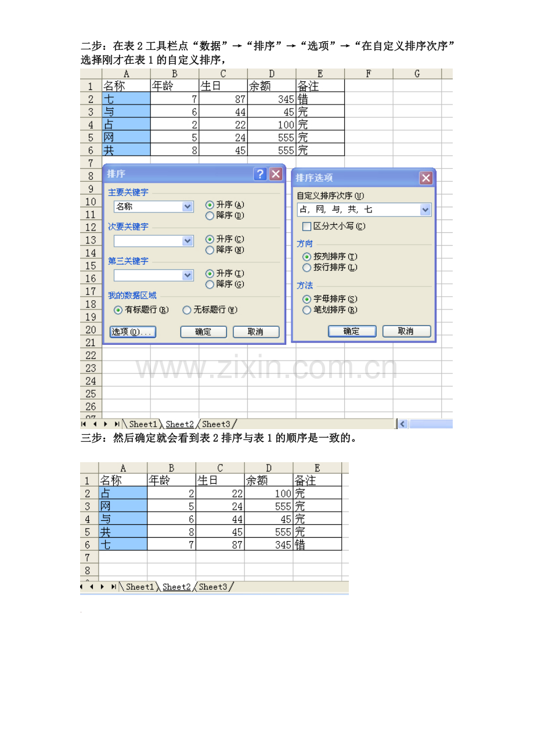Screen dimensions: 534x756
Task: Close the 排序 dialog with X
Action: pyautogui.click(x=276, y=174)
